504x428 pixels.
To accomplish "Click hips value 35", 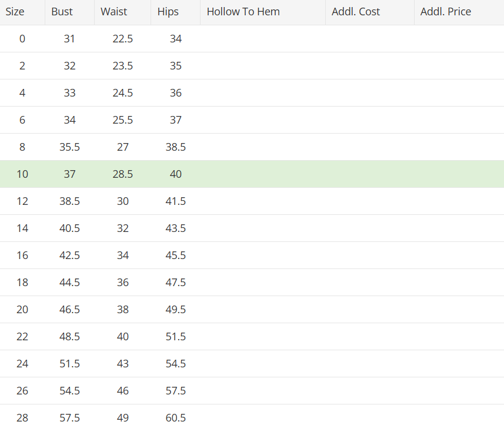I will 175,66.
